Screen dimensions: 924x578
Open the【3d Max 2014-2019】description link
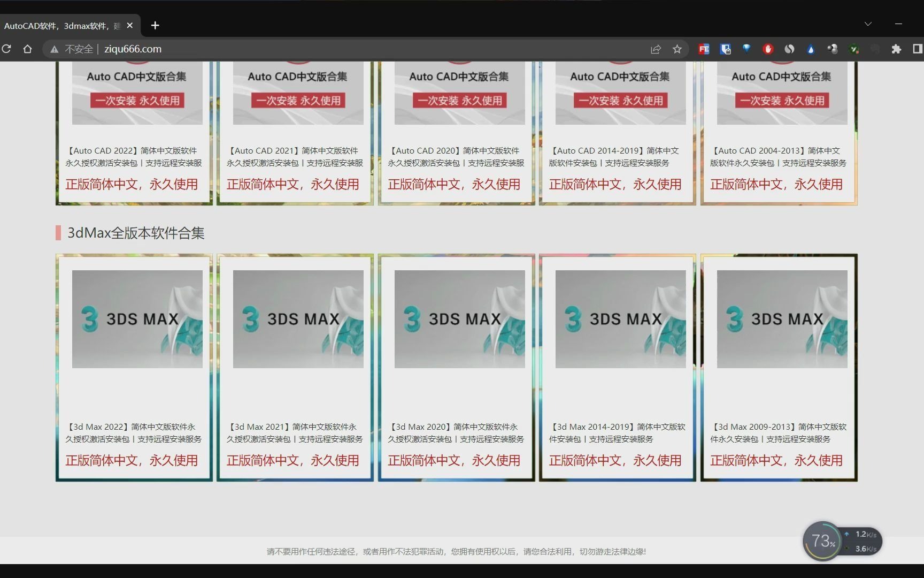[x=617, y=433]
